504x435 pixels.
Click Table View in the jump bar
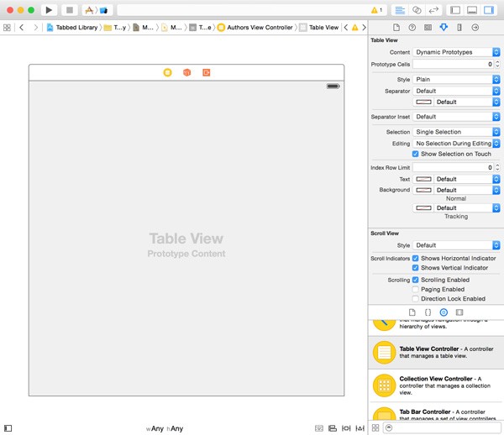tap(319, 28)
